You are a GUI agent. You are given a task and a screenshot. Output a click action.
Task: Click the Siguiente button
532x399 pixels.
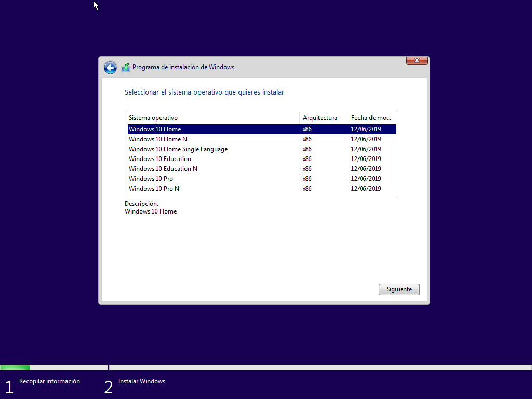click(x=399, y=289)
